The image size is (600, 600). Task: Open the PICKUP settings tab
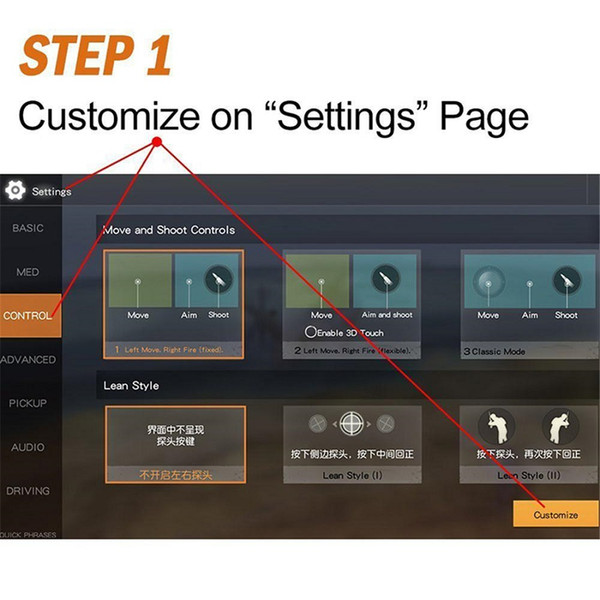click(x=28, y=403)
